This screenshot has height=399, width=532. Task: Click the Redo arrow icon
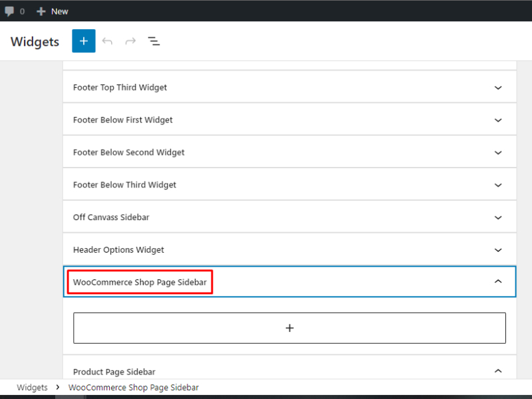coord(130,41)
